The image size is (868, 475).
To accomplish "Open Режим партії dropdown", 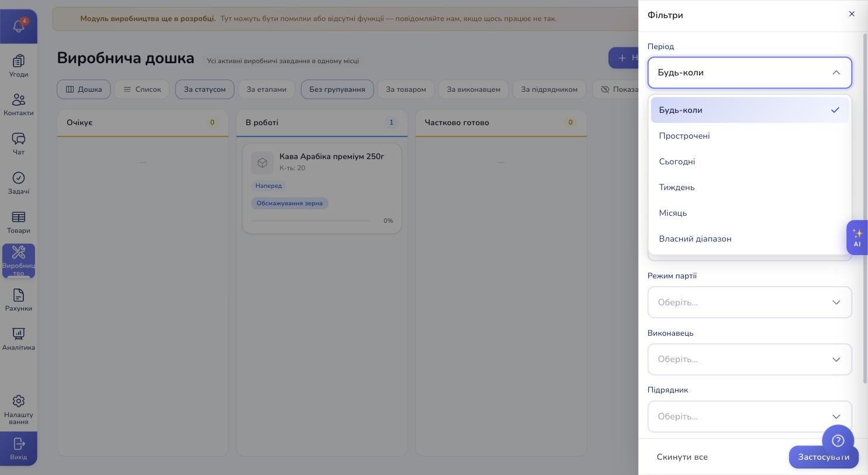I will pos(750,302).
